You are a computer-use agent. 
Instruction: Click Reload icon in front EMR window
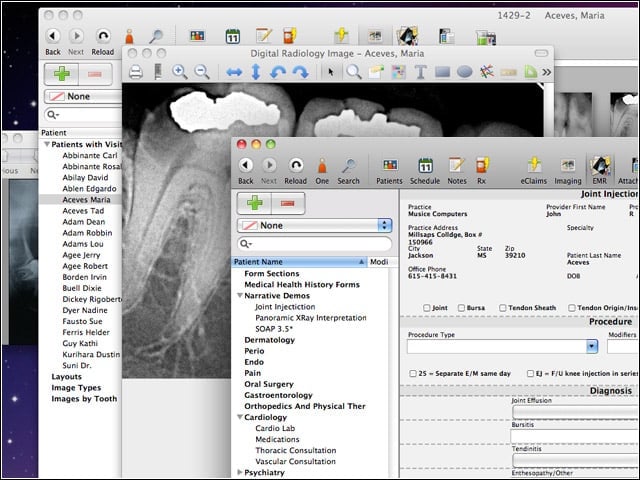(296, 165)
